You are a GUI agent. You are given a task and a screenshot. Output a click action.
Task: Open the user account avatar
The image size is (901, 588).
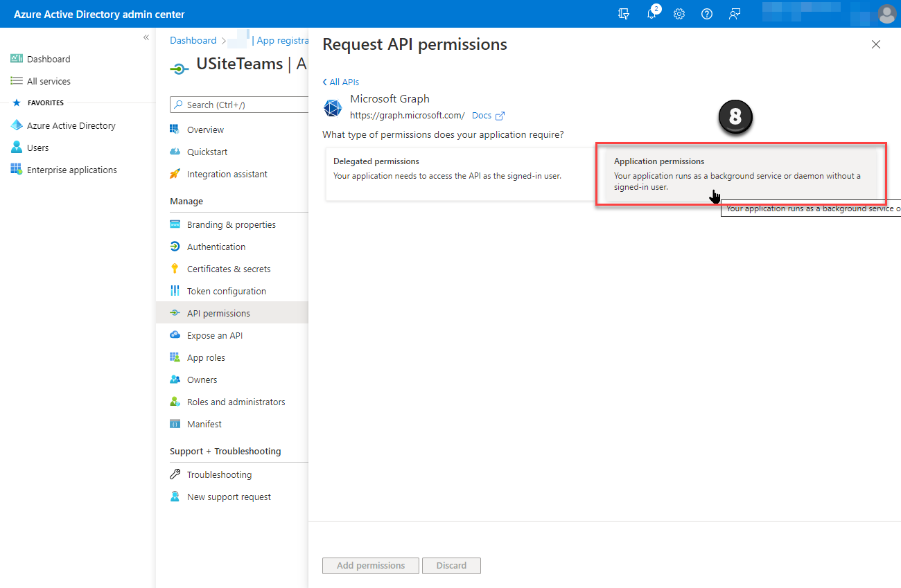point(886,14)
